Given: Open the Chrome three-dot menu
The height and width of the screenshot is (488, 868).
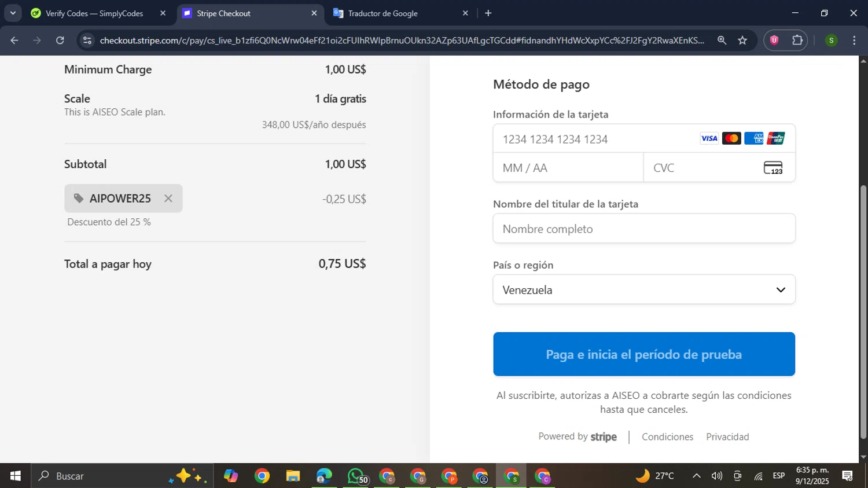Looking at the screenshot, I should pos(854,41).
